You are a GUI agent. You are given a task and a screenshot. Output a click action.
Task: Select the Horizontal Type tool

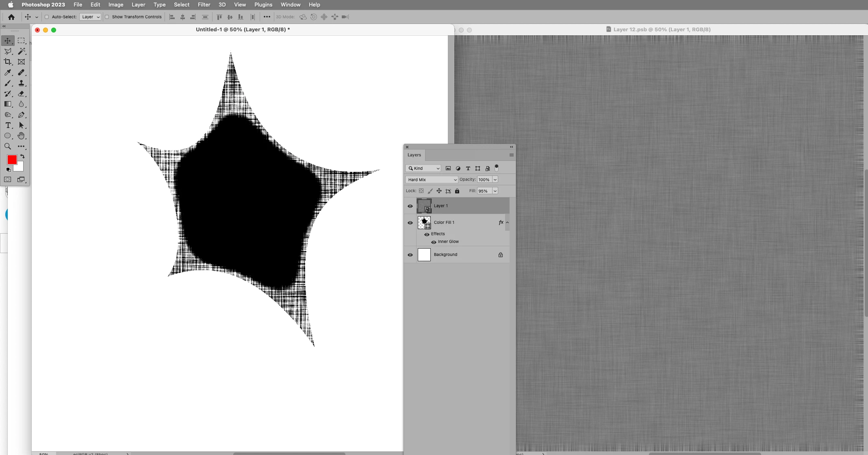8,125
